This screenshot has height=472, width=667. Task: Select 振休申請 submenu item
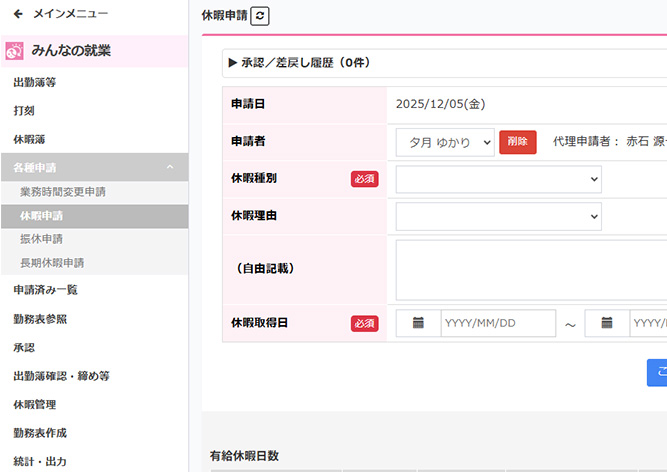[41, 239]
